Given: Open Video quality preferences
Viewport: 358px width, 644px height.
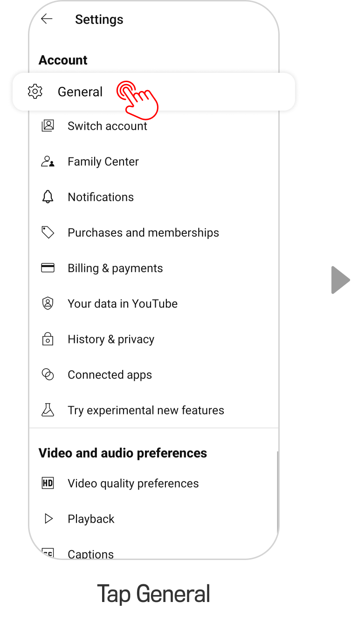Looking at the screenshot, I should (x=133, y=483).
